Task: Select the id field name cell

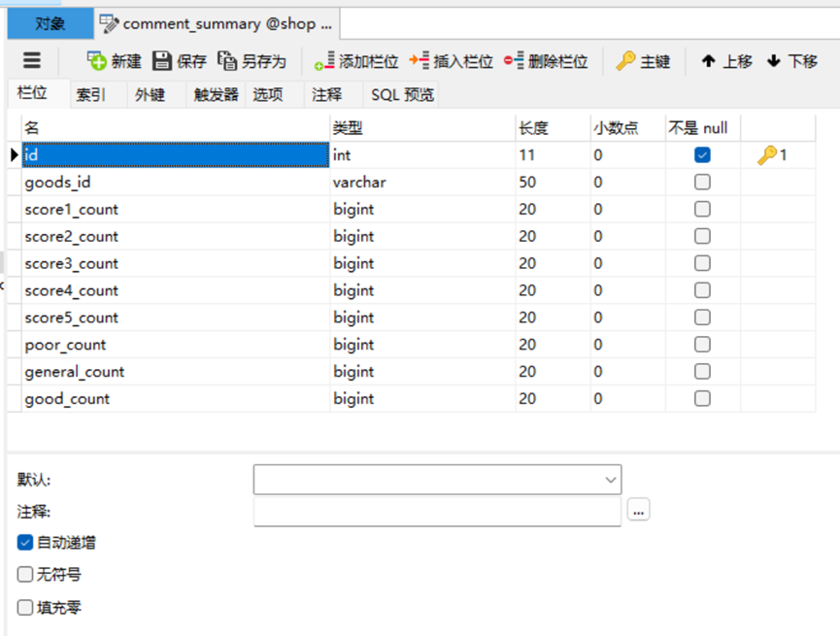Action: tap(176, 154)
